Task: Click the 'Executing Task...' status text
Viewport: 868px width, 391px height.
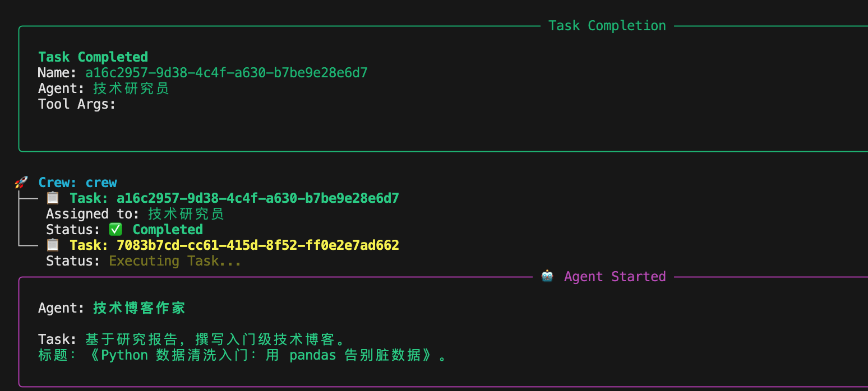Action: tap(175, 261)
